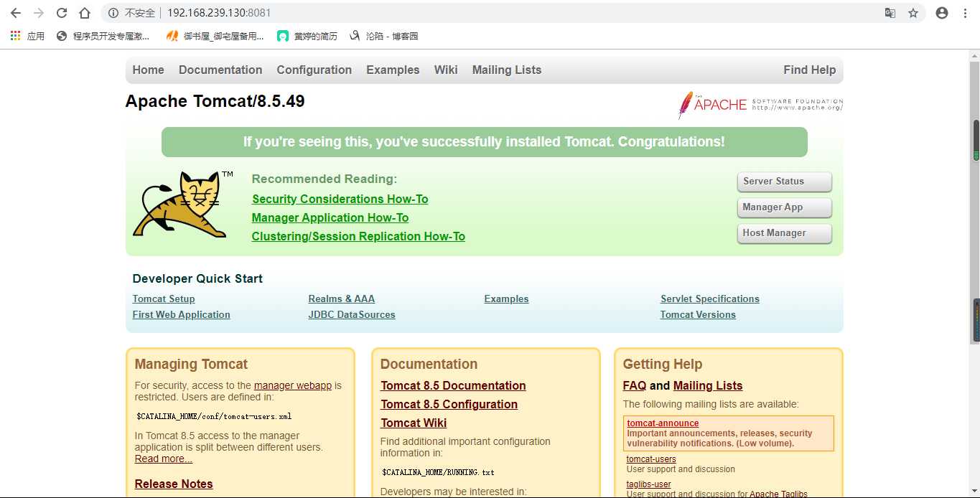
Task: Open the Examples navigation item
Action: (x=393, y=70)
